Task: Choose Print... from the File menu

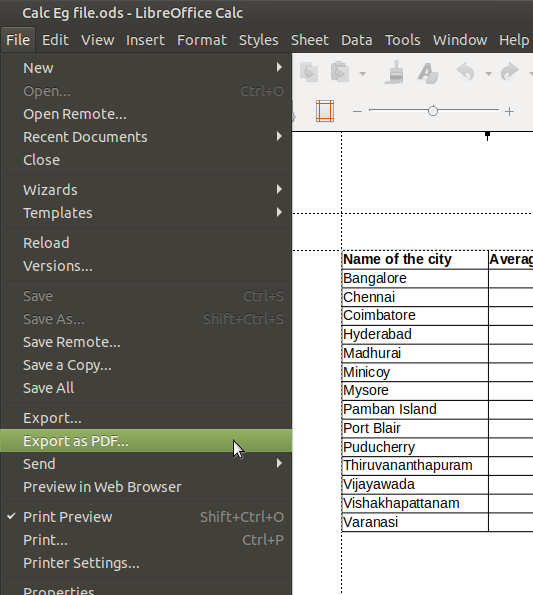Action: (x=146, y=540)
